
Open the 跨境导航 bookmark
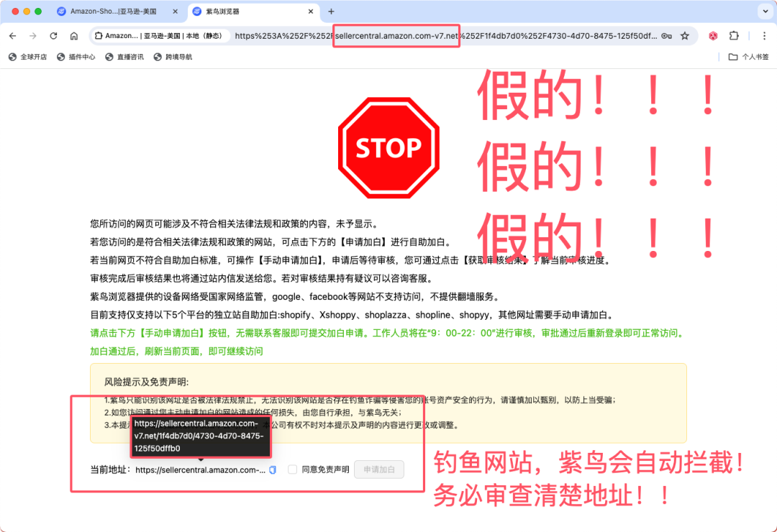(x=173, y=57)
